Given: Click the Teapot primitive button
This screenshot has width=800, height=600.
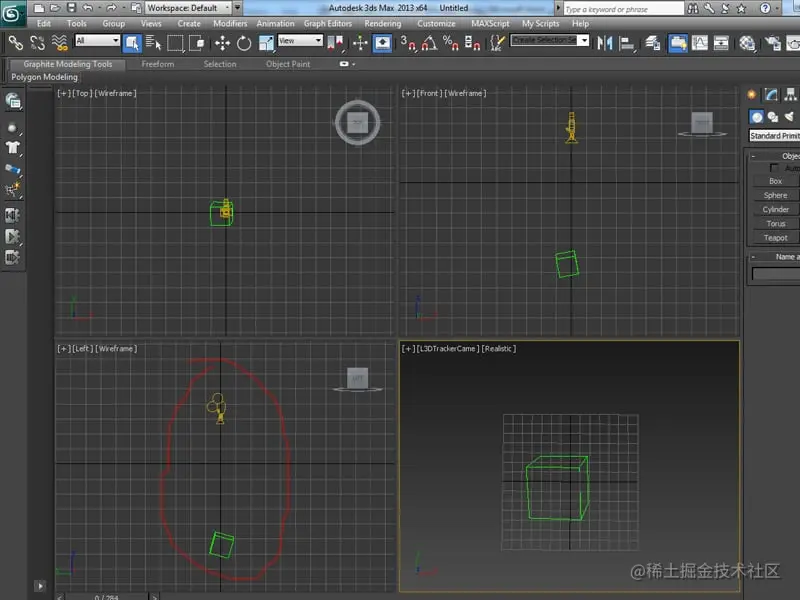Looking at the screenshot, I should 776,238.
